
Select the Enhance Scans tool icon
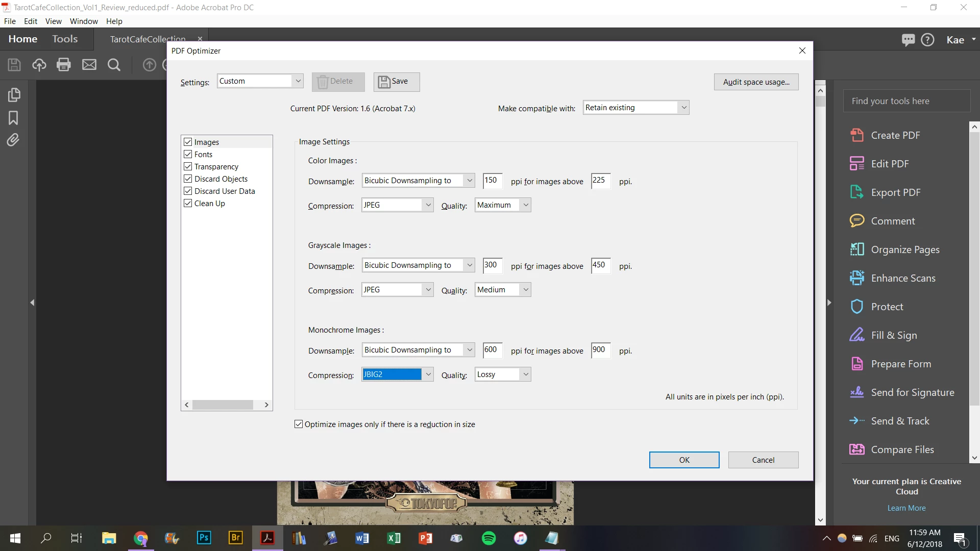(x=856, y=278)
